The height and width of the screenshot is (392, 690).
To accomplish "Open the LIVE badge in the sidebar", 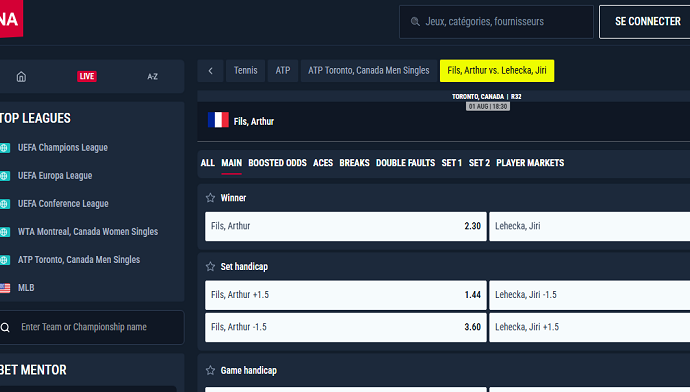I will tap(87, 76).
